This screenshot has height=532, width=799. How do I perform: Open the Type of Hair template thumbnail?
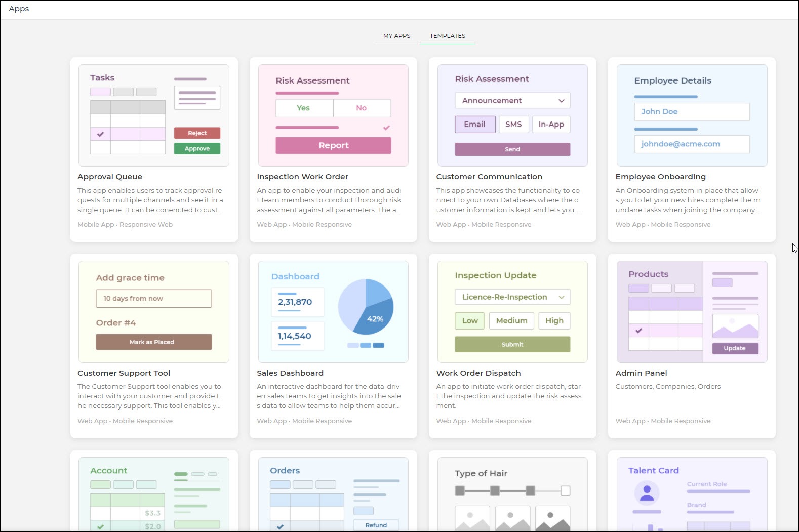point(512,494)
